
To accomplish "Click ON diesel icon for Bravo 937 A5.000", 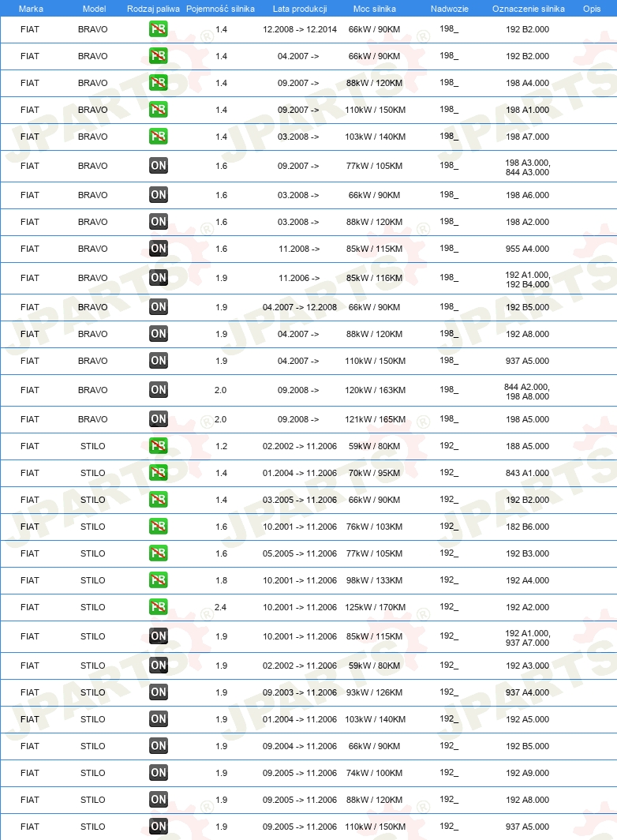I will [158, 361].
